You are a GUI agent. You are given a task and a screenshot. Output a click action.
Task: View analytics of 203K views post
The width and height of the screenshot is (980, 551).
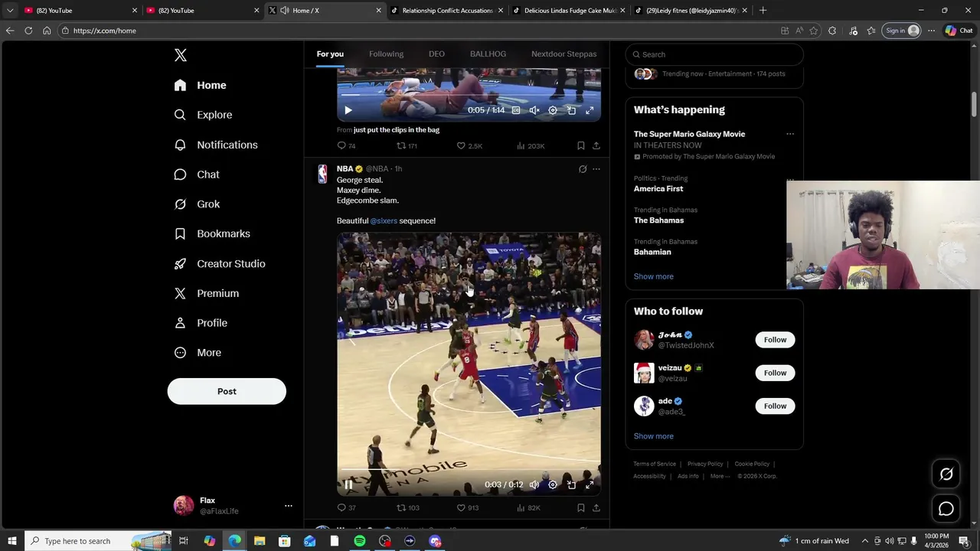coord(531,145)
